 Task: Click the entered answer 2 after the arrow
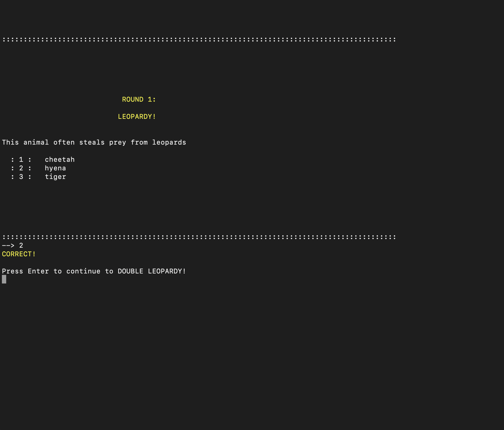[x=21, y=246]
